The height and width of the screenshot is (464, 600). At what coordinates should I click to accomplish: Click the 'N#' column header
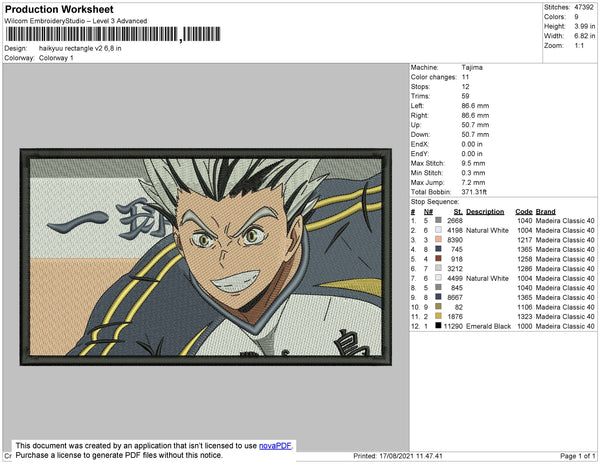click(428, 212)
